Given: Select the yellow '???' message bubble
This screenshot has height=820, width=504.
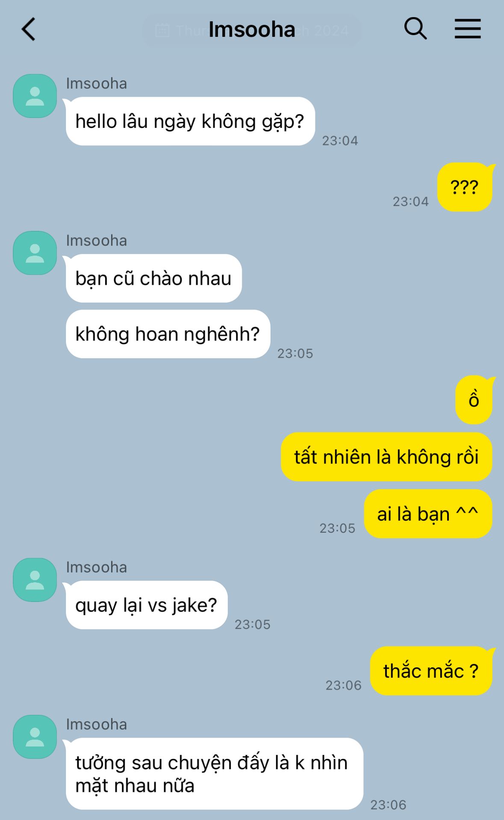Looking at the screenshot, I should tap(465, 187).
